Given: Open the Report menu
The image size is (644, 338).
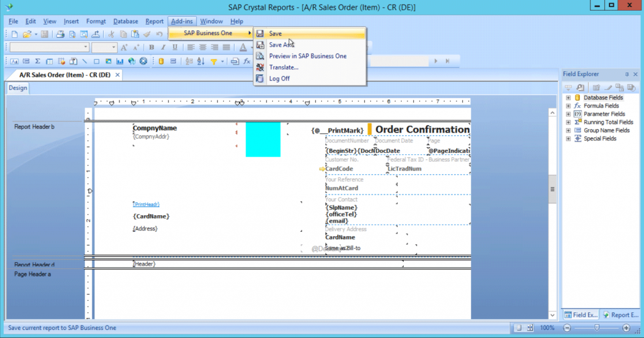Looking at the screenshot, I should click(155, 21).
